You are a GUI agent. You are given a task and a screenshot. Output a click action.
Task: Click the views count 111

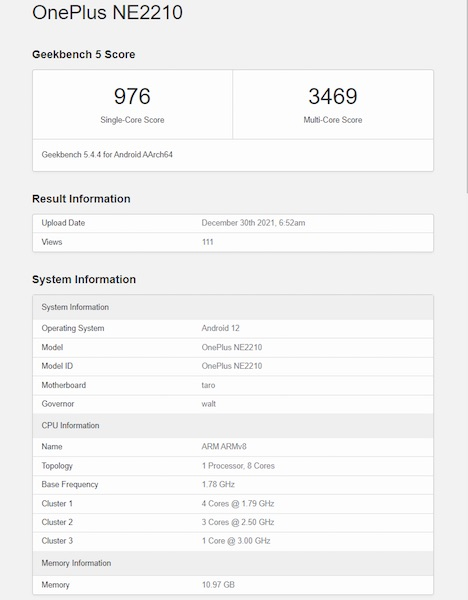tap(207, 242)
